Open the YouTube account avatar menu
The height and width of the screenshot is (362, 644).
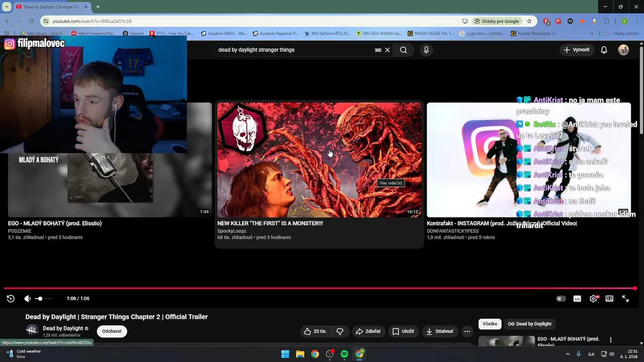pyautogui.click(x=623, y=50)
